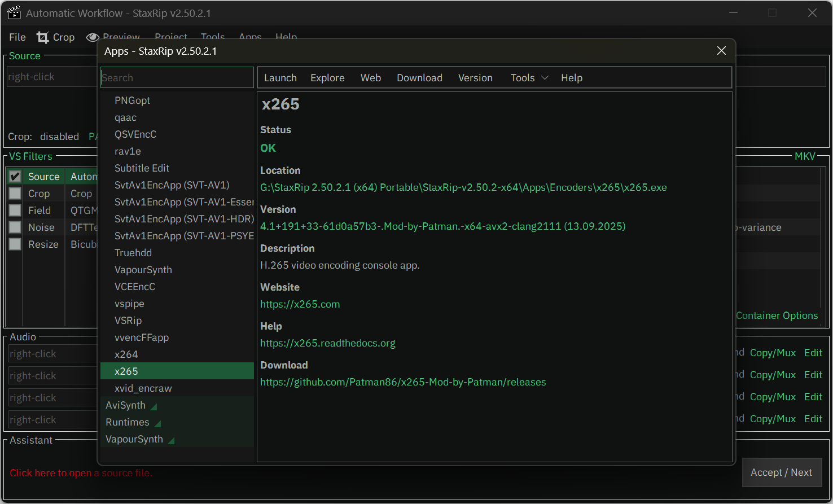Click the Crop tool icon in menu bar
The height and width of the screenshot is (504, 833).
43,37
